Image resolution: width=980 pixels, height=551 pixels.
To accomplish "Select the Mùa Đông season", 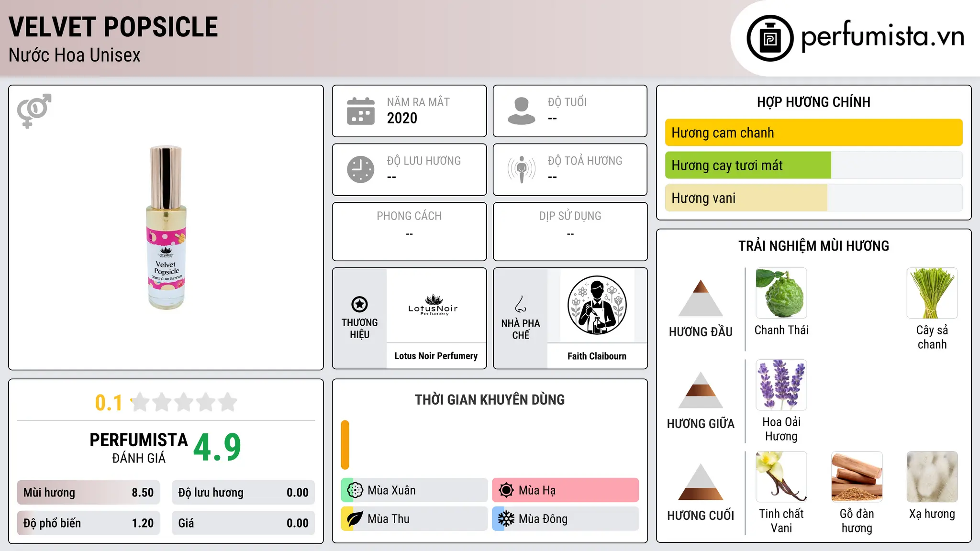I will pos(566,519).
